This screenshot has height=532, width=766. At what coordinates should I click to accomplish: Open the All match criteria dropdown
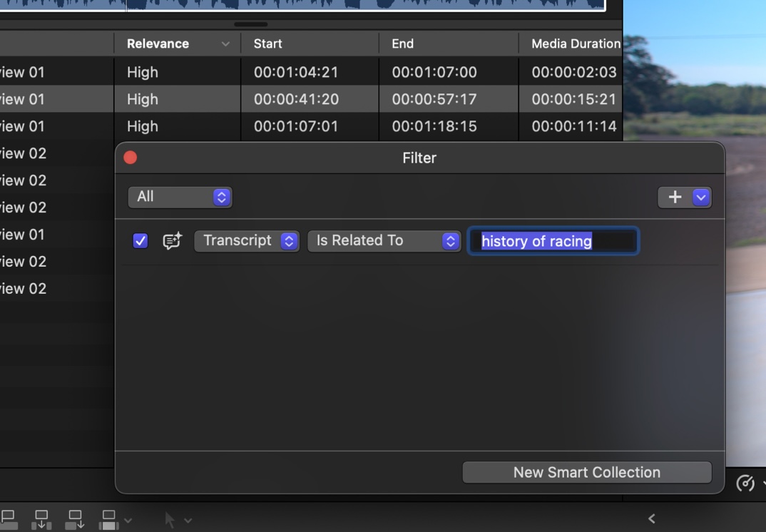point(180,197)
